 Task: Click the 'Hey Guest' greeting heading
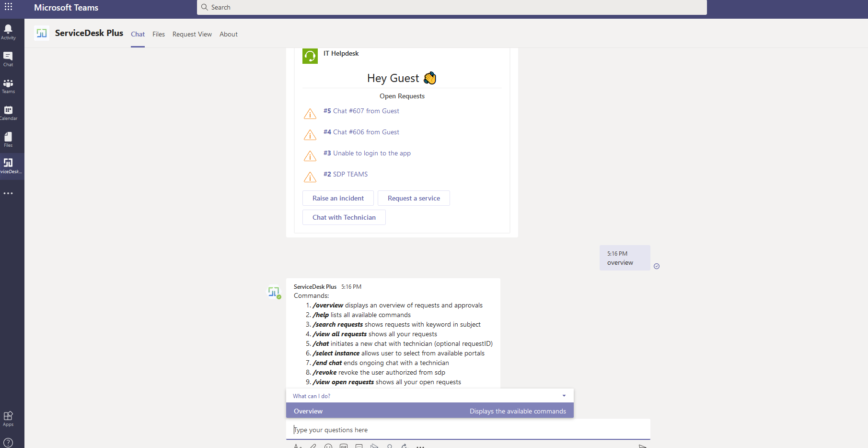pos(402,78)
